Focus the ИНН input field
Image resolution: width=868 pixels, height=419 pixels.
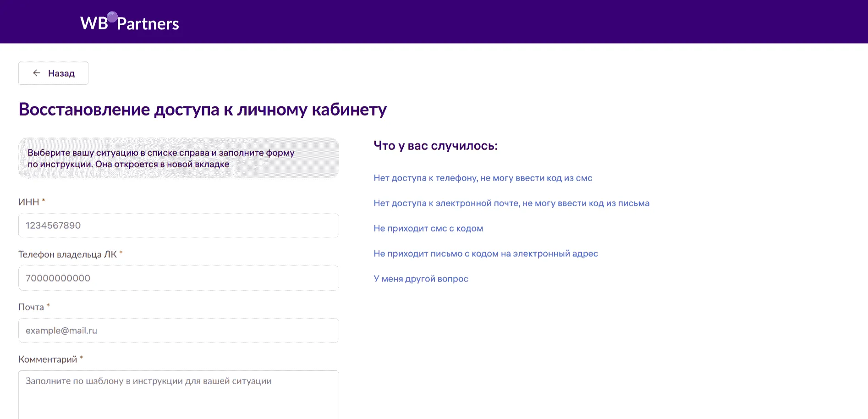pyautogui.click(x=178, y=226)
